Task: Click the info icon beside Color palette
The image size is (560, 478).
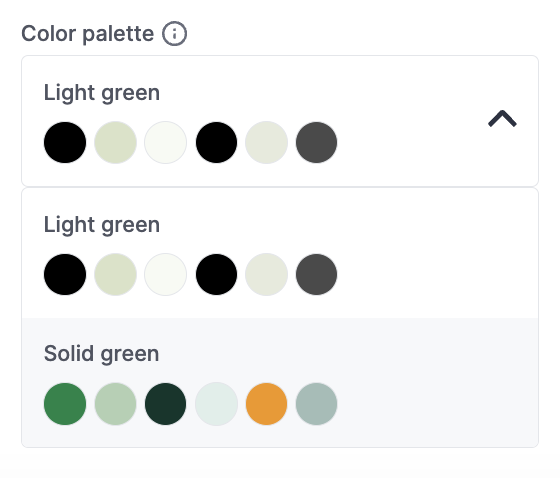Action: click(174, 34)
